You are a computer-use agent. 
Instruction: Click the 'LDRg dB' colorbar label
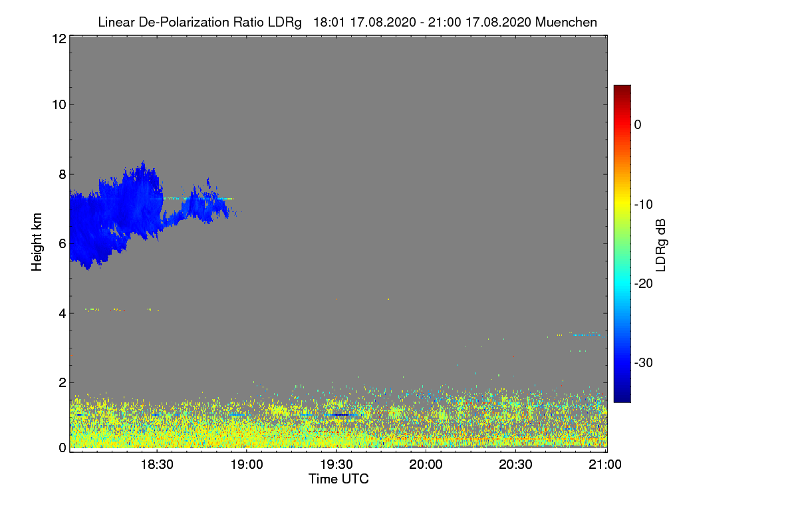[x=660, y=244]
